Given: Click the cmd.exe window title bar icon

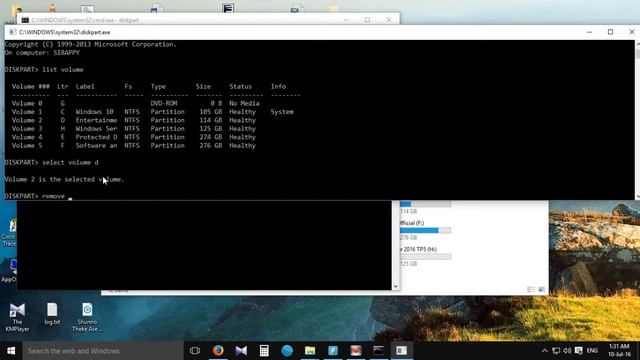Looking at the screenshot, I should pos(25,20).
